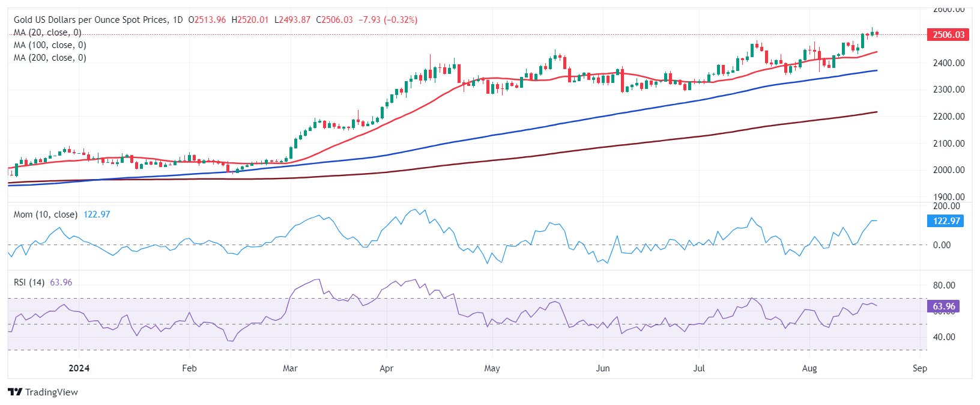The height and width of the screenshot is (405, 980).
Task: Click the Mom (10, close) indicator label
Action: 46,215
